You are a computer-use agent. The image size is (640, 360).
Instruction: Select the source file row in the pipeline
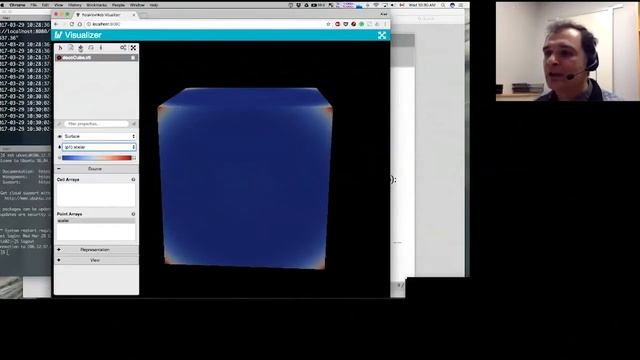[96, 58]
